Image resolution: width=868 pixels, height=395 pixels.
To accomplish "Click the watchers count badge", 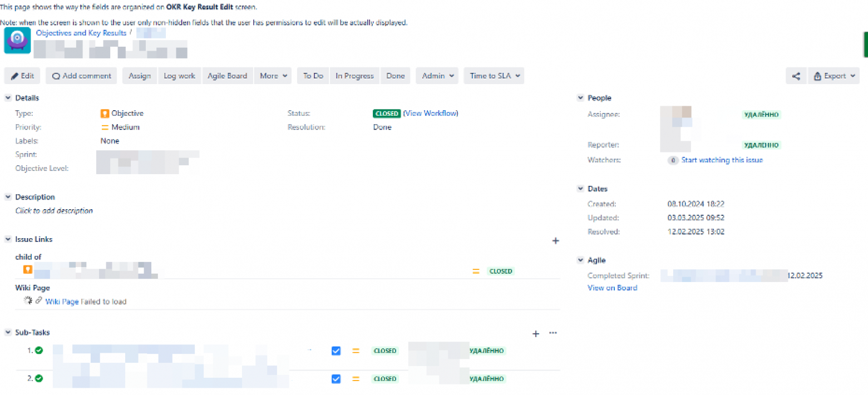I will 673,160.
